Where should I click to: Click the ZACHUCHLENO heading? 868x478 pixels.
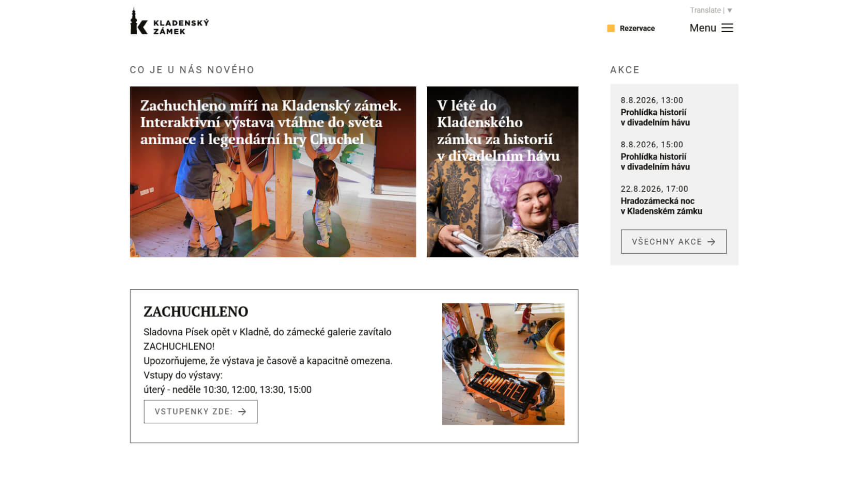click(x=196, y=312)
